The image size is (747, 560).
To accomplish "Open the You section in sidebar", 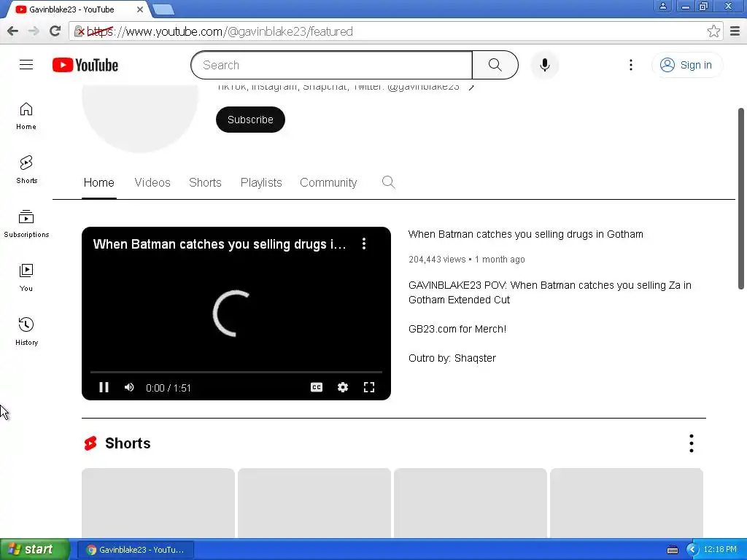I will tap(26, 278).
